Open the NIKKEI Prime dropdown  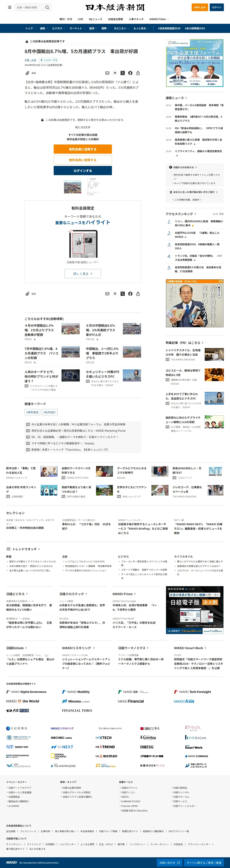[x=159, y=19]
